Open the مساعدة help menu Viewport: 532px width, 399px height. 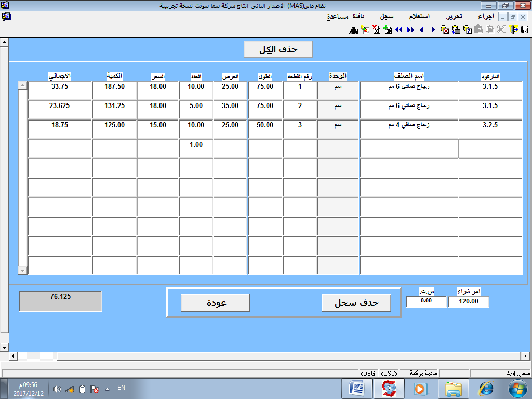pyautogui.click(x=337, y=17)
